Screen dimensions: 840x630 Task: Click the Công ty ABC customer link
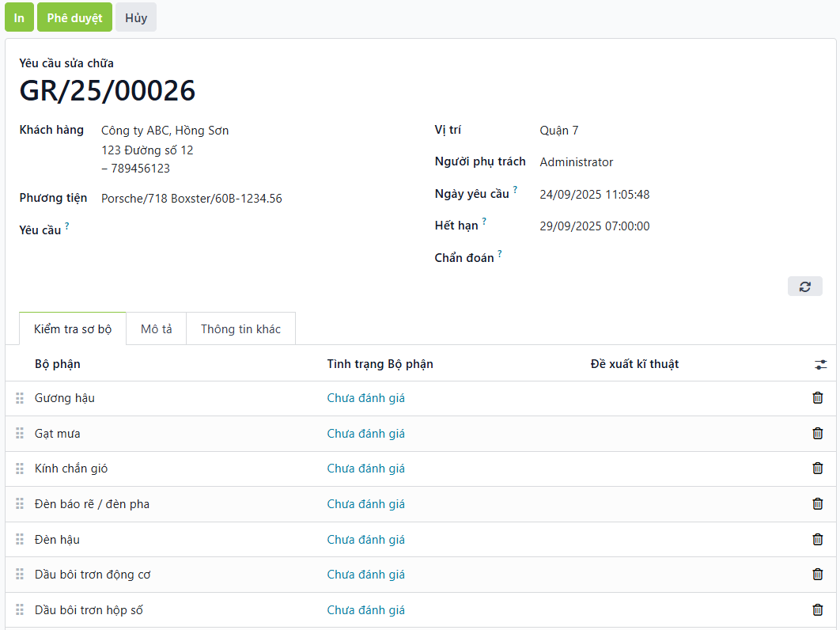(165, 131)
